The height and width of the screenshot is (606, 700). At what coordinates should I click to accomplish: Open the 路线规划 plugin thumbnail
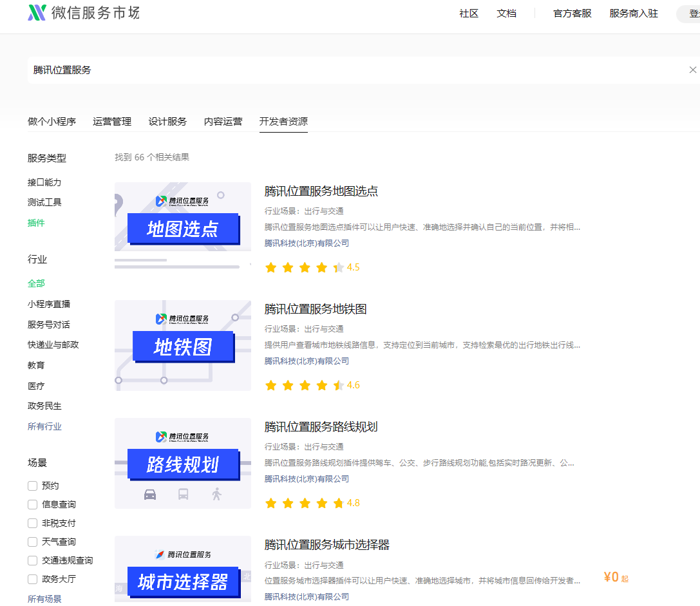(x=183, y=464)
